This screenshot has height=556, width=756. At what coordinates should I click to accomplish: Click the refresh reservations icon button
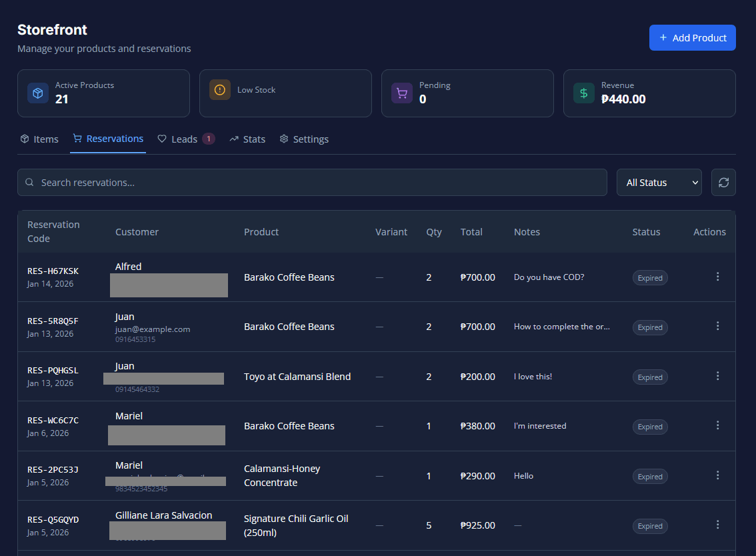pos(723,183)
